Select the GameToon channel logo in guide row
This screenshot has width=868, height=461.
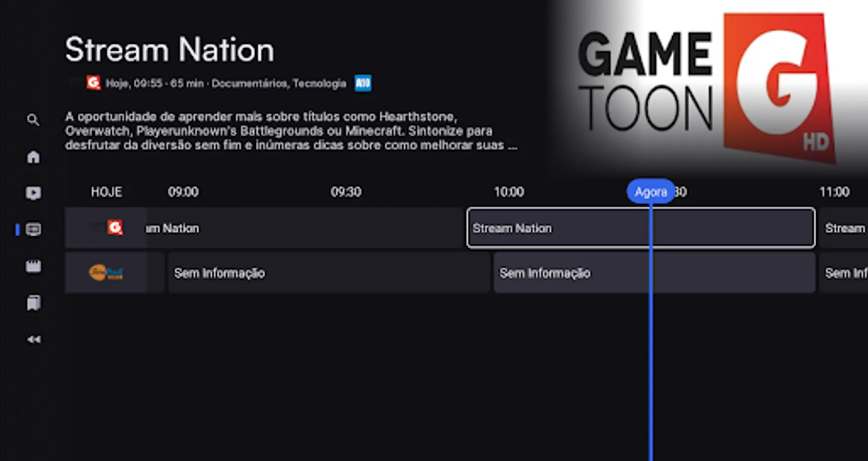[106, 227]
